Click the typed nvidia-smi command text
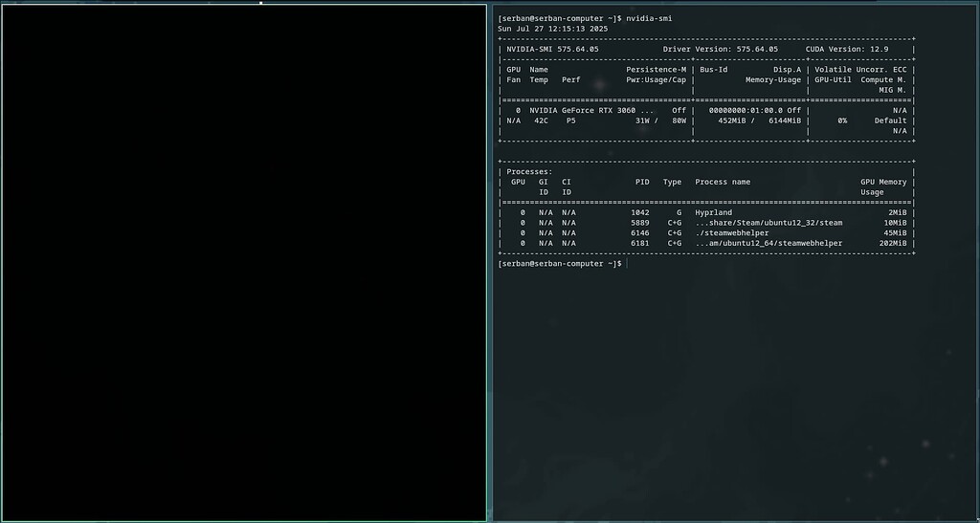 point(650,18)
